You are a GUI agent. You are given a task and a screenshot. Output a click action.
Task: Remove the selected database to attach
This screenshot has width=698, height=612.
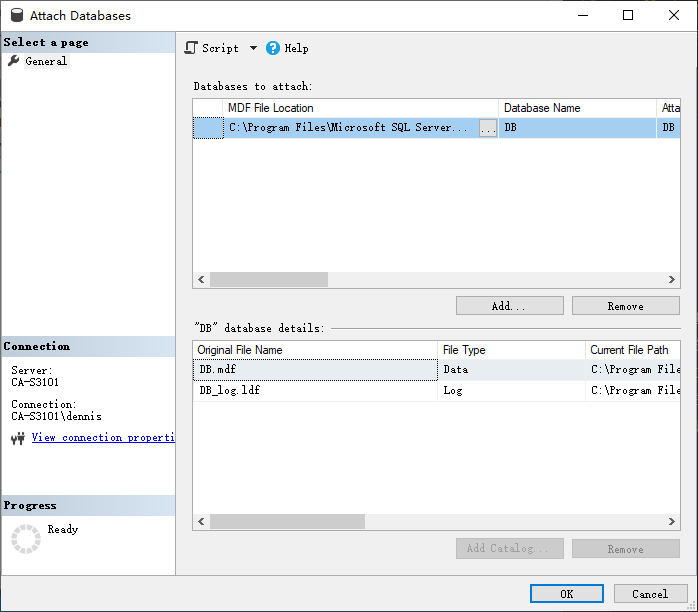coord(625,306)
